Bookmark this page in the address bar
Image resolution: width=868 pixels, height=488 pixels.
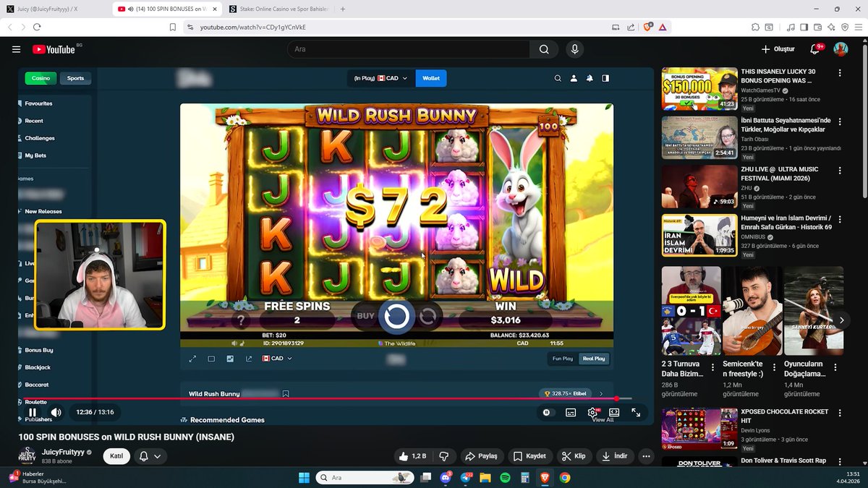click(x=173, y=27)
